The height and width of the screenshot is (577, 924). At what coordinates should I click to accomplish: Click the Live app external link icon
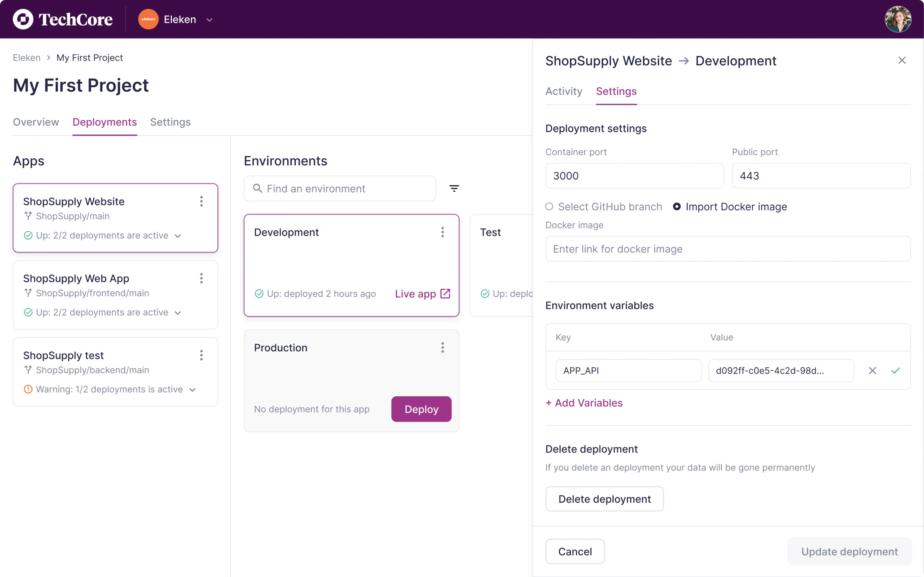click(445, 293)
